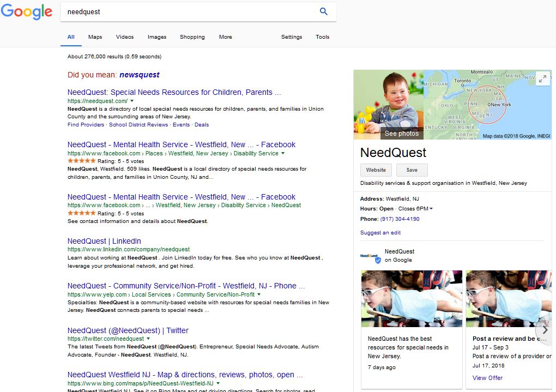Switch to the Shopping tab

tap(192, 37)
